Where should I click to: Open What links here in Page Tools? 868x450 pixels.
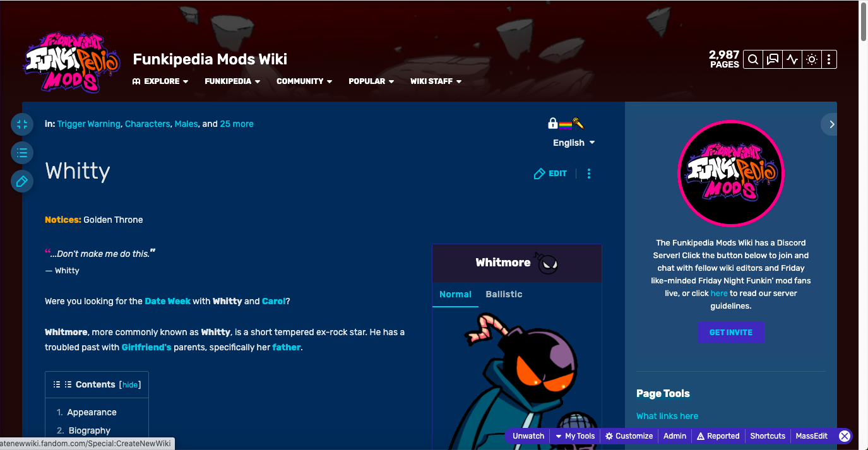point(667,416)
